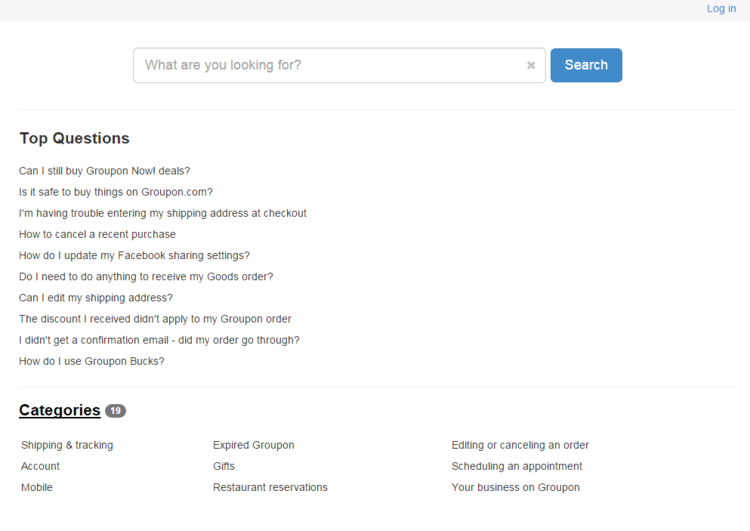Open 'Can I still buy Groupon Now! deals?'
This screenshot has width=750, height=531.
(x=104, y=171)
